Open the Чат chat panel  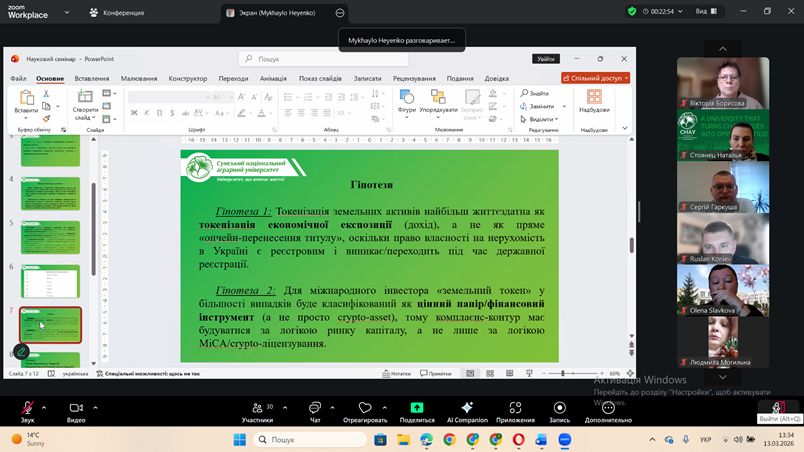pyautogui.click(x=314, y=408)
